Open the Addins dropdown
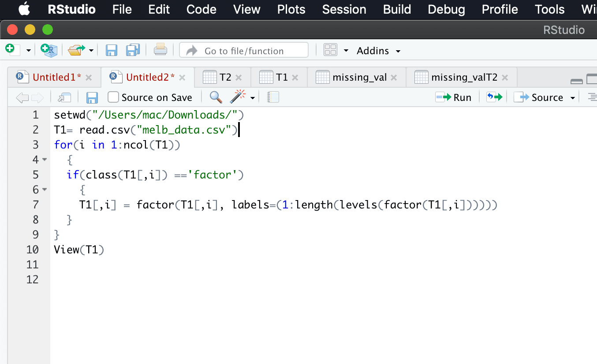The height and width of the screenshot is (364, 597). pos(379,51)
